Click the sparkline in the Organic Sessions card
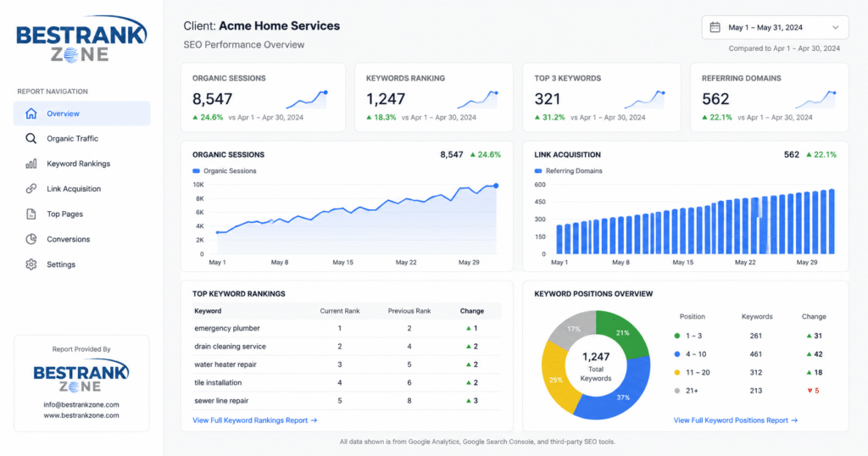 pyautogui.click(x=307, y=100)
